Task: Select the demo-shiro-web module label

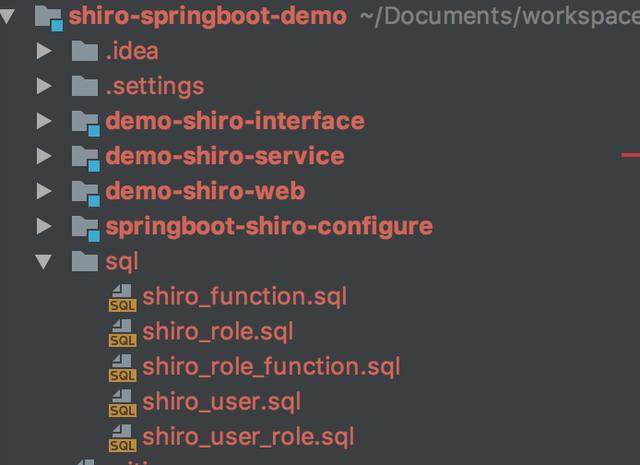Action: [x=205, y=191]
